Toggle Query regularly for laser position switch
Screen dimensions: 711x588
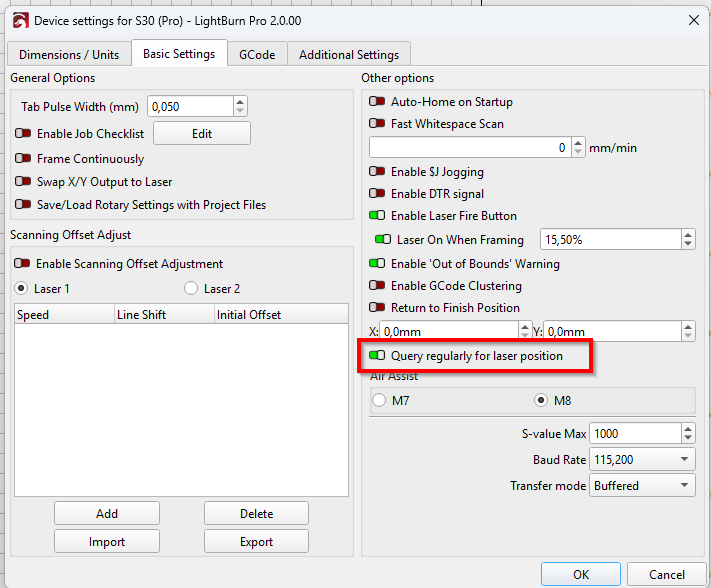tap(377, 355)
